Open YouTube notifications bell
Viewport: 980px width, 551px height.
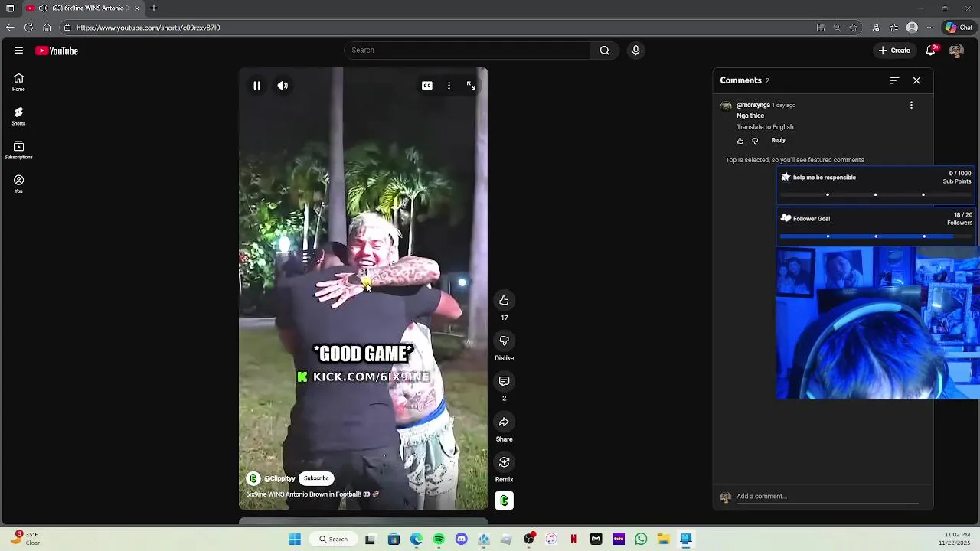click(x=931, y=51)
